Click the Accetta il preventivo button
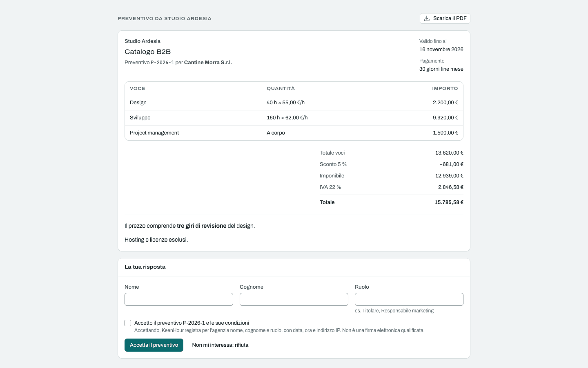 154,345
